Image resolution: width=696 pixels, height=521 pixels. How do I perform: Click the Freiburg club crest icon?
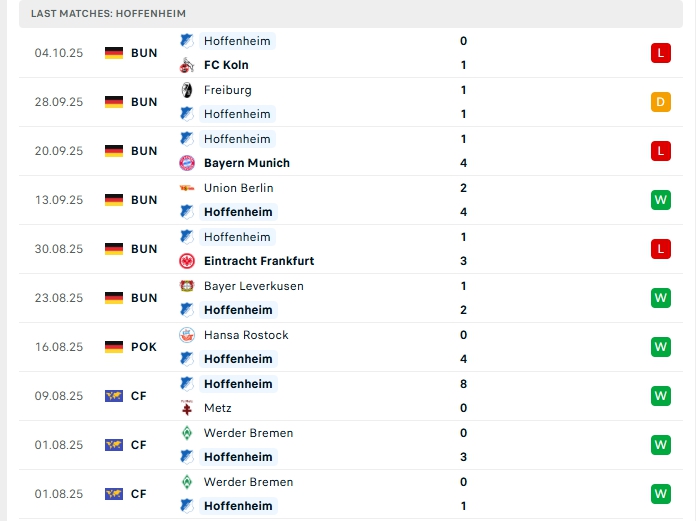click(x=186, y=90)
